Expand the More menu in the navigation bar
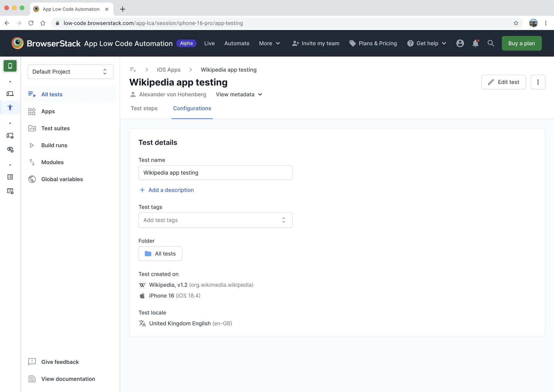The image size is (554, 392). (x=269, y=43)
